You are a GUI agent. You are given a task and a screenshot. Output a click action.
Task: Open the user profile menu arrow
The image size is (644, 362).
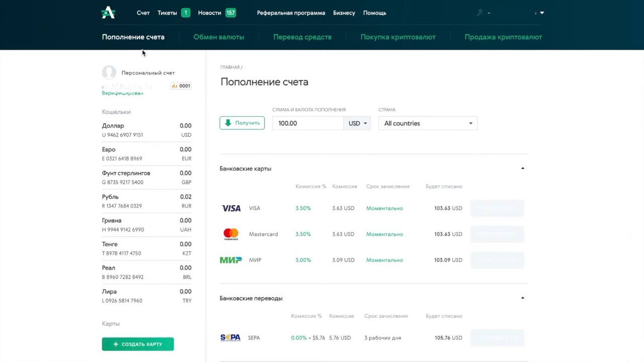coord(542,13)
